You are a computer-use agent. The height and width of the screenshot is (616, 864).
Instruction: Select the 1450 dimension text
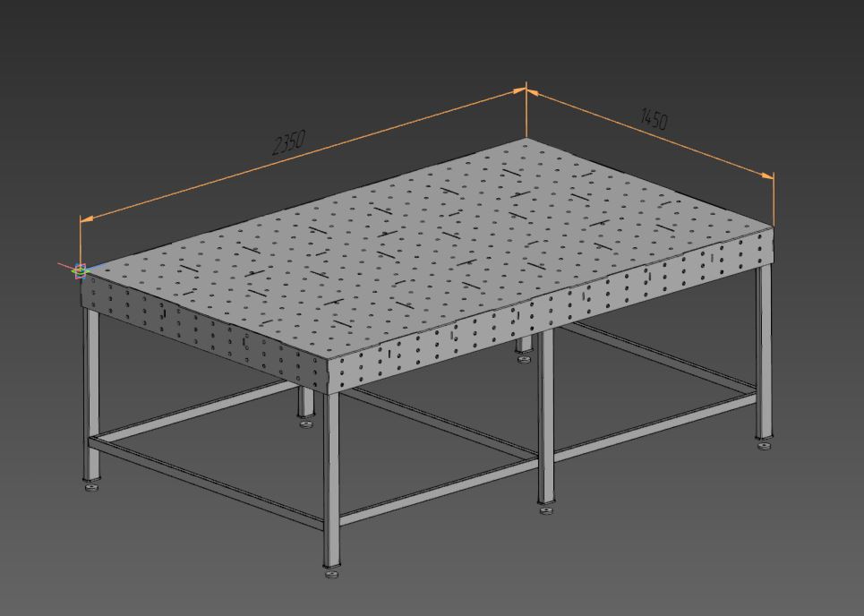pyautogui.click(x=654, y=118)
